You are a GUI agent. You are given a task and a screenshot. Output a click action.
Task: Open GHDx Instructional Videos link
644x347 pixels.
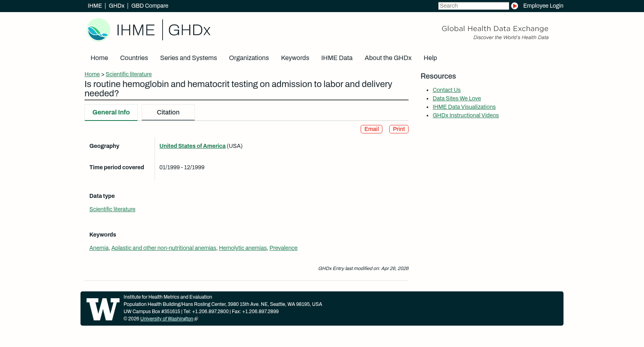(x=466, y=115)
